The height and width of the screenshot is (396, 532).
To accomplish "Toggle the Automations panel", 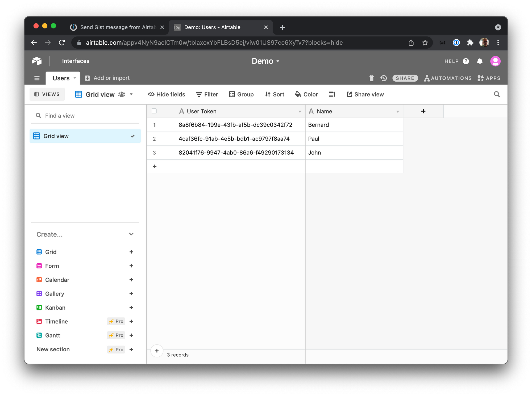I will 447,78.
